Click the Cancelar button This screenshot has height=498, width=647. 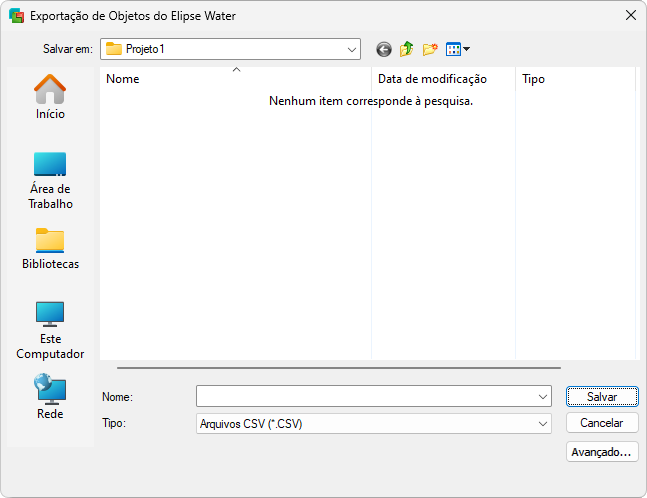click(x=602, y=424)
